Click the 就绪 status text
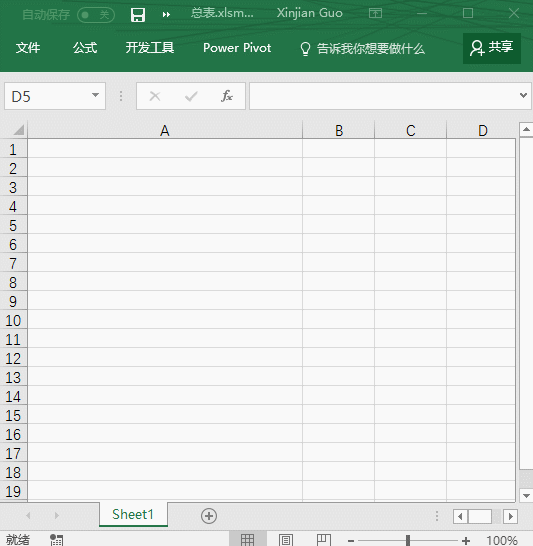Image resolution: width=533 pixels, height=546 pixels. (x=18, y=540)
